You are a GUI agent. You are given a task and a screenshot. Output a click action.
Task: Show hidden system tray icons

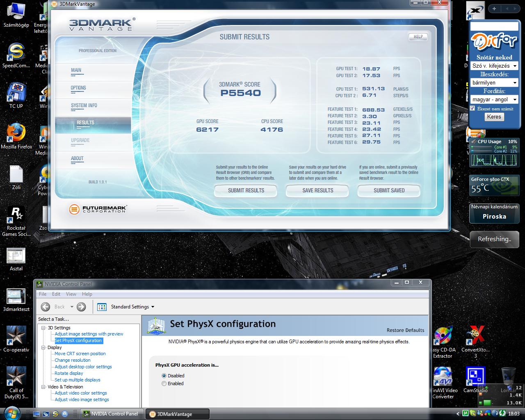tap(458, 414)
